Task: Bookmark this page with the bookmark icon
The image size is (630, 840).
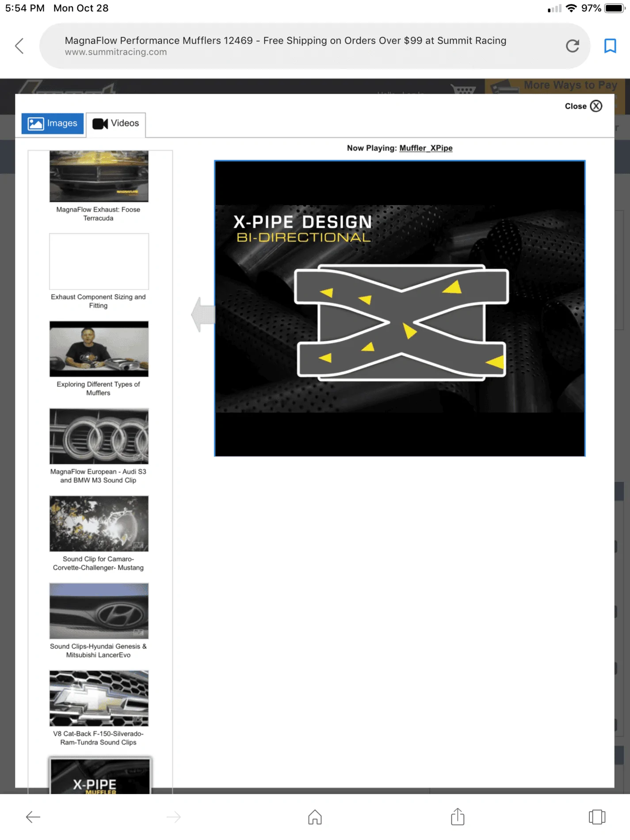Action: [x=610, y=46]
